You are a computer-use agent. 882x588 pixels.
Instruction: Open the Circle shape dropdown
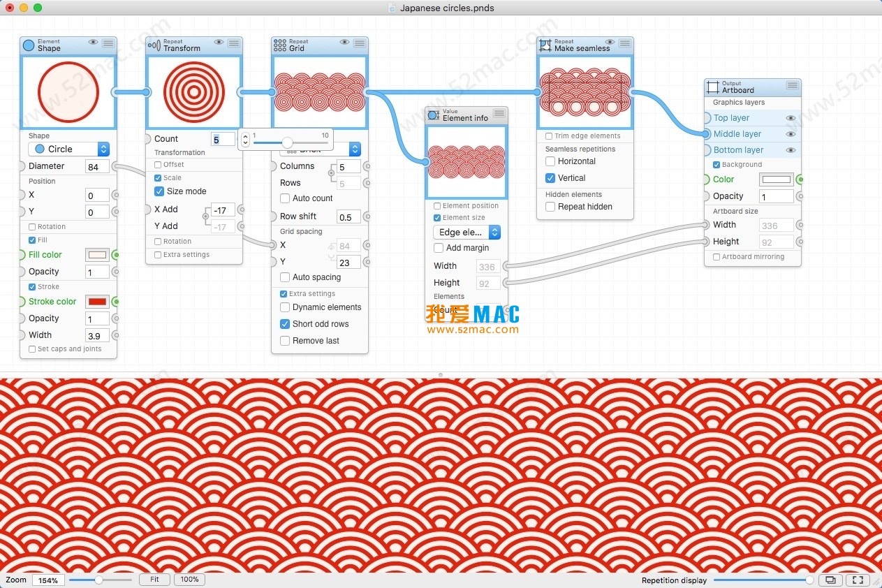(69, 149)
